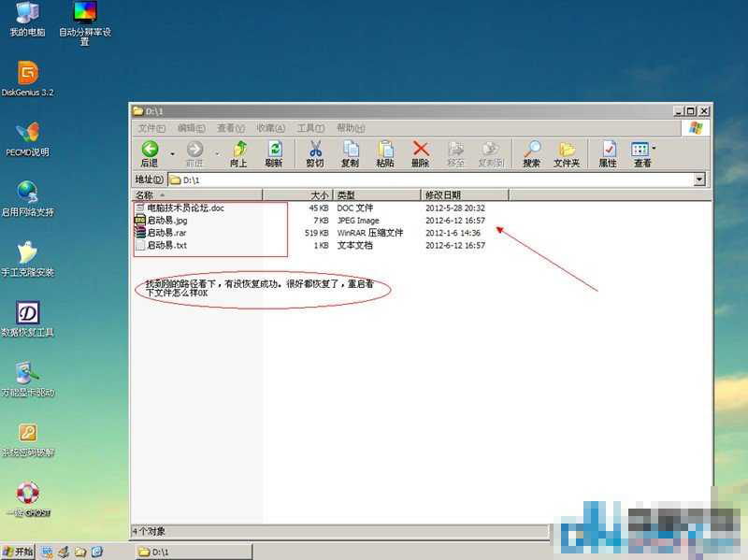This screenshot has height=560, width=748.
Task: Expand the Views dropdown arrow
Action: click(x=654, y=149)
